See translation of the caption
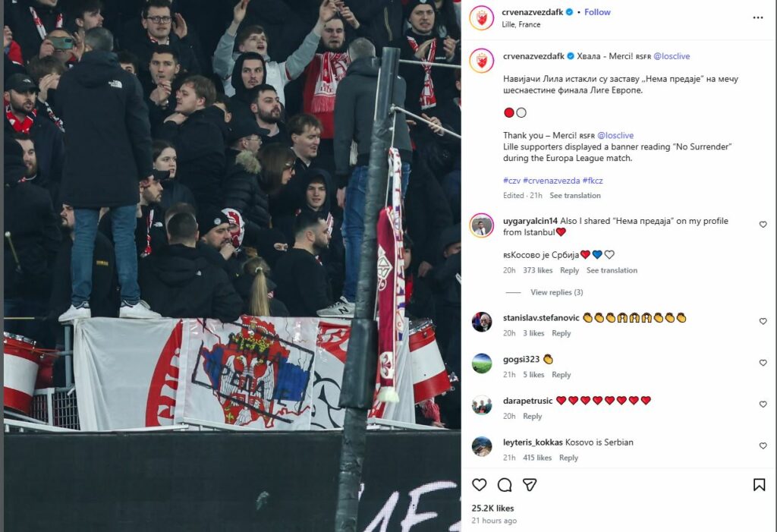Screen dimensions: 777x532 575,195
